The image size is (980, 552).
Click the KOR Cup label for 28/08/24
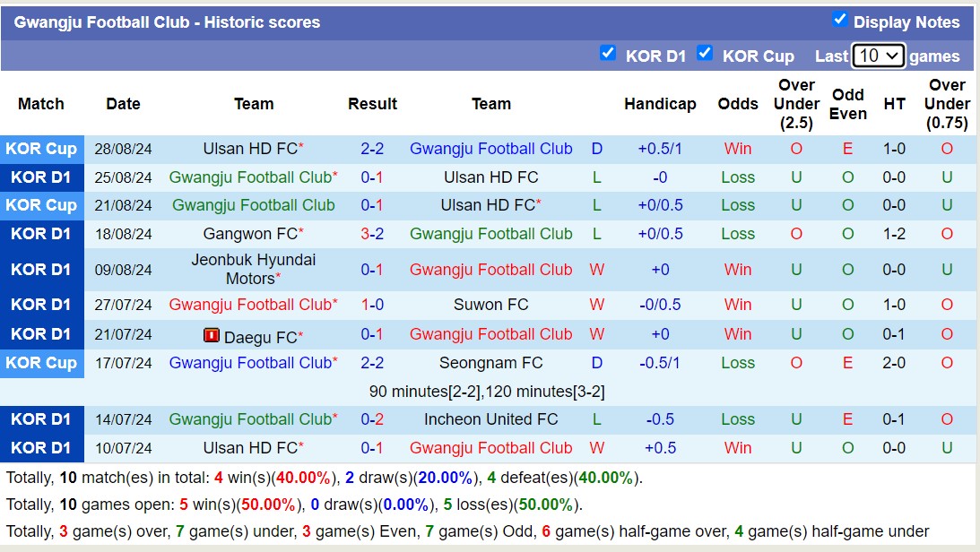click(x=41, y=149)
